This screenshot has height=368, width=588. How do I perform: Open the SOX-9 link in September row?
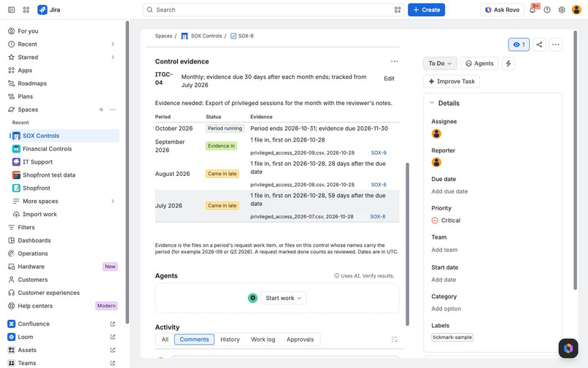pyautogui.click(x=379, y=153)
